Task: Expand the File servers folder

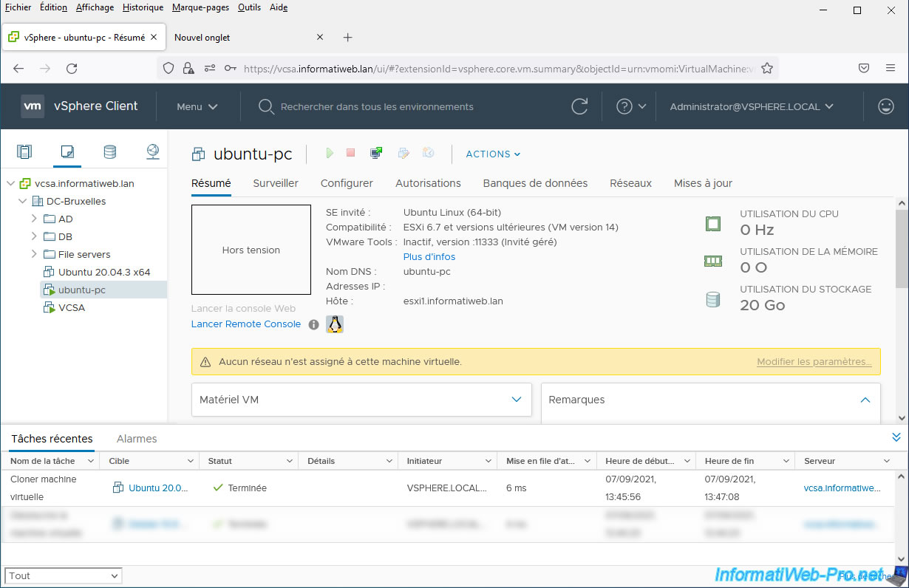Action: tap(34, 254)
